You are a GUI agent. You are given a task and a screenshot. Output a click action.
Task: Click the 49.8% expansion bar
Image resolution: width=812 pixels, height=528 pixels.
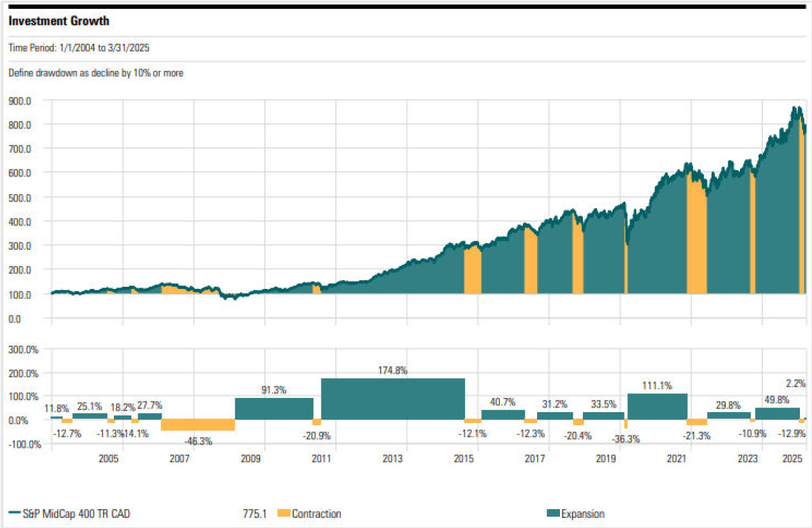(x=777, y=414)
